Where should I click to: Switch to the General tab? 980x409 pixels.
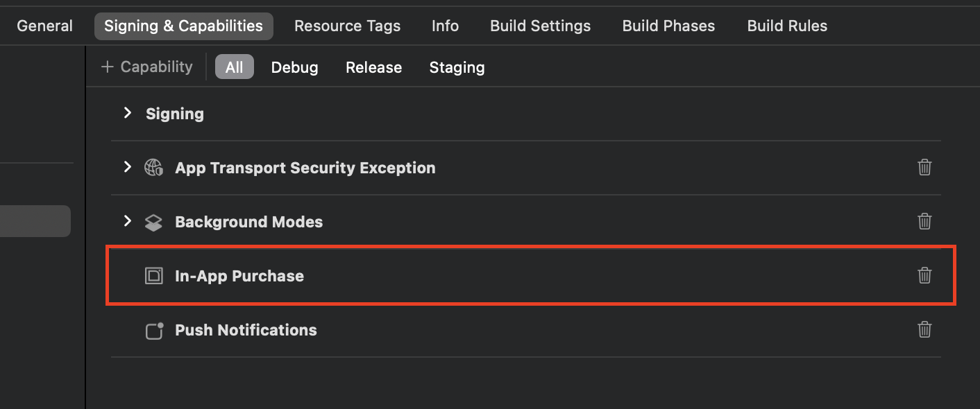(44, 26)
